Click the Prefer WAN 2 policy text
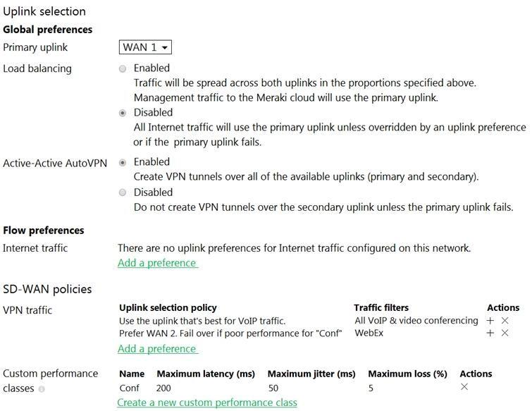Viewport: 532px width, 411px height. pos(230,333)
